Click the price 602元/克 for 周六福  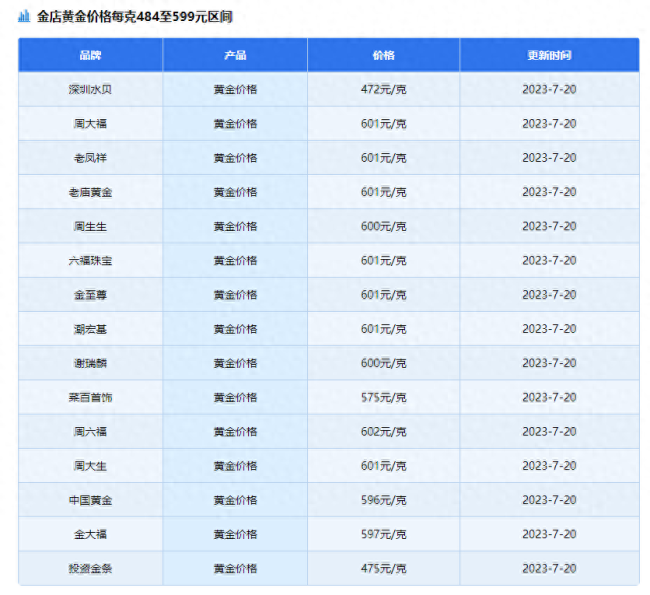[383, 432]
